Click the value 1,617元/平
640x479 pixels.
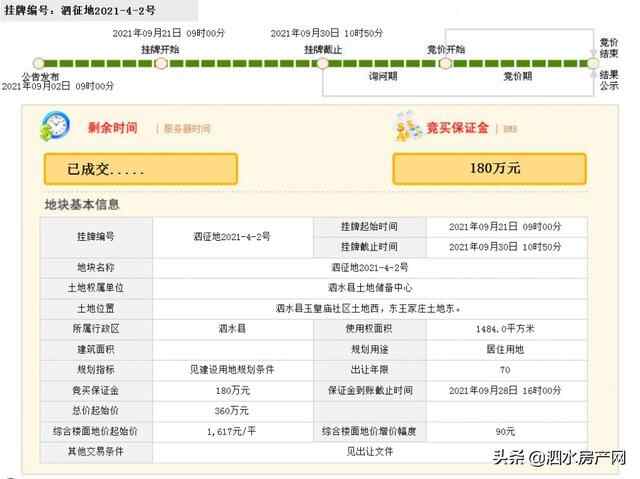point(231,431)
